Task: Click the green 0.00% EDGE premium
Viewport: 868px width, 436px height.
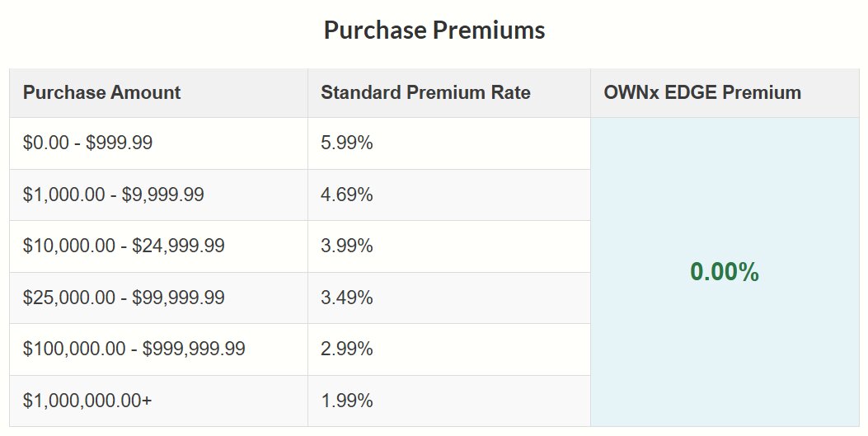Action: click(x=724, y=272)
